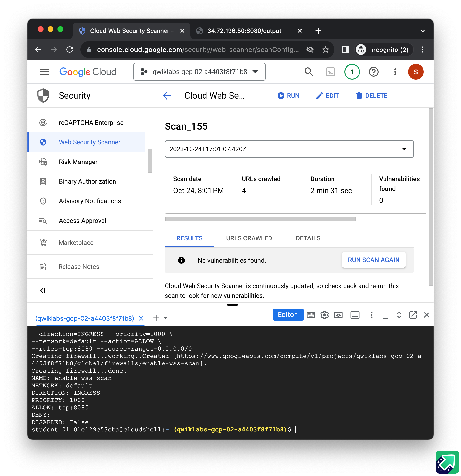Maximize the Cloud Shell panel
The width and height of the screenshot is (461, 476).
pos(399,315)
